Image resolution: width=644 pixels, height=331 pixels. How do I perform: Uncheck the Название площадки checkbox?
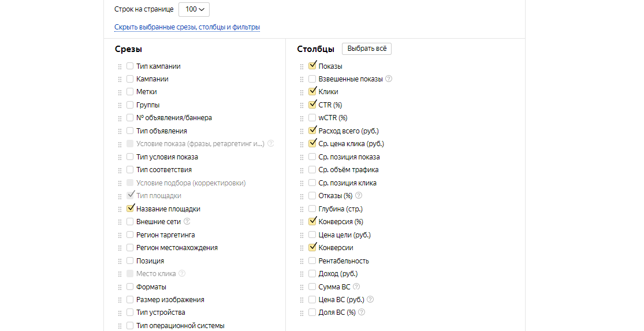[130, 209]
